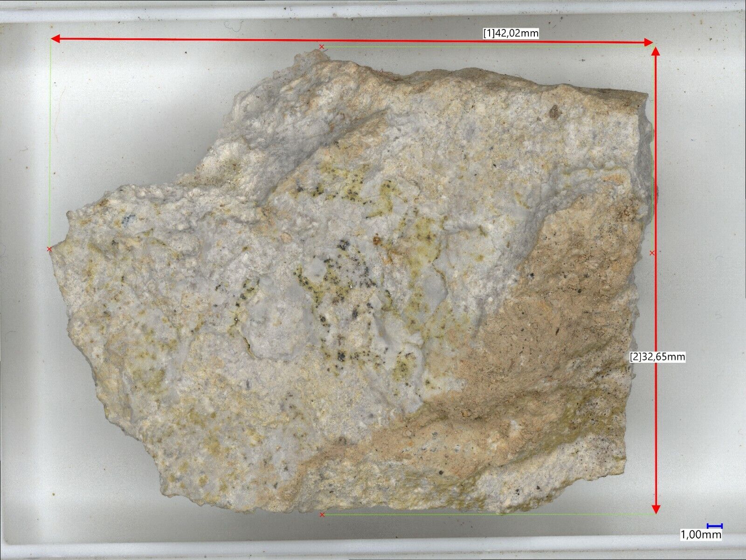746x560 pixels.
Task: Select top arrowhead of the vertical measurement
Action: pyautogui.click(x=656, y=52)
